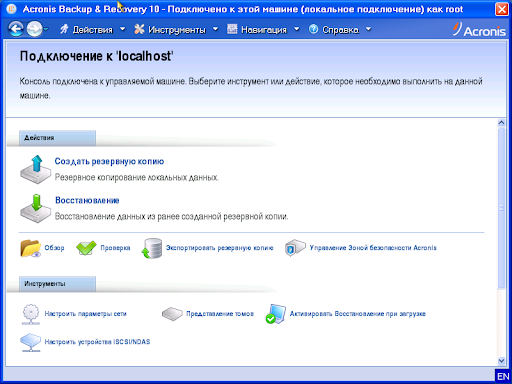Viewport: 512px width, 384px height.
Task: Click the Acronis title bar app icon
Action: pyautogui.click(x=11, y=9)
